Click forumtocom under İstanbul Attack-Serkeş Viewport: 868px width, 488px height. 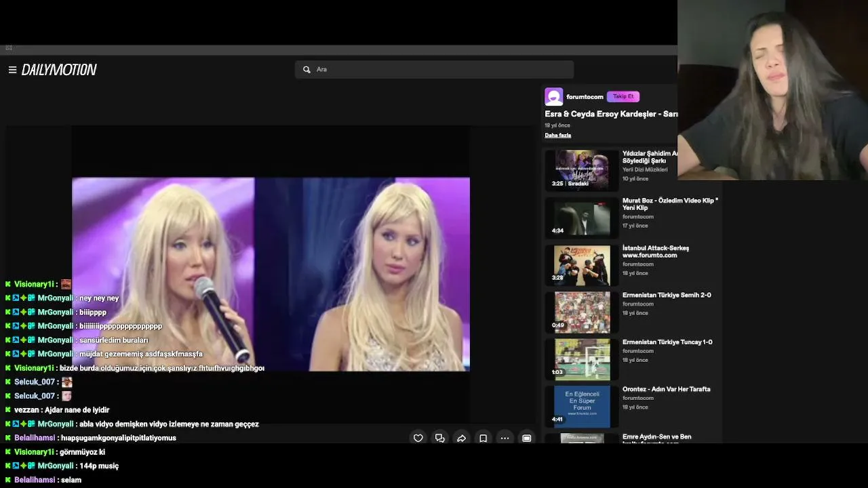pos(638,264)
